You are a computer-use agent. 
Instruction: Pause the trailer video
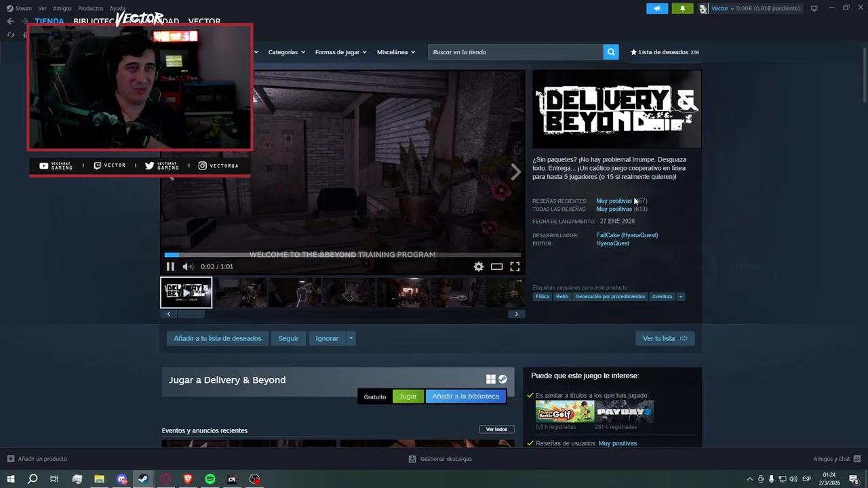[170, 267]
